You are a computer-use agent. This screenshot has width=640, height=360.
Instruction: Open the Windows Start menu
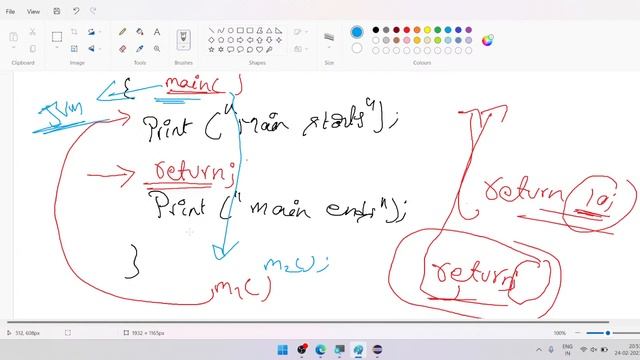point(282,350)
